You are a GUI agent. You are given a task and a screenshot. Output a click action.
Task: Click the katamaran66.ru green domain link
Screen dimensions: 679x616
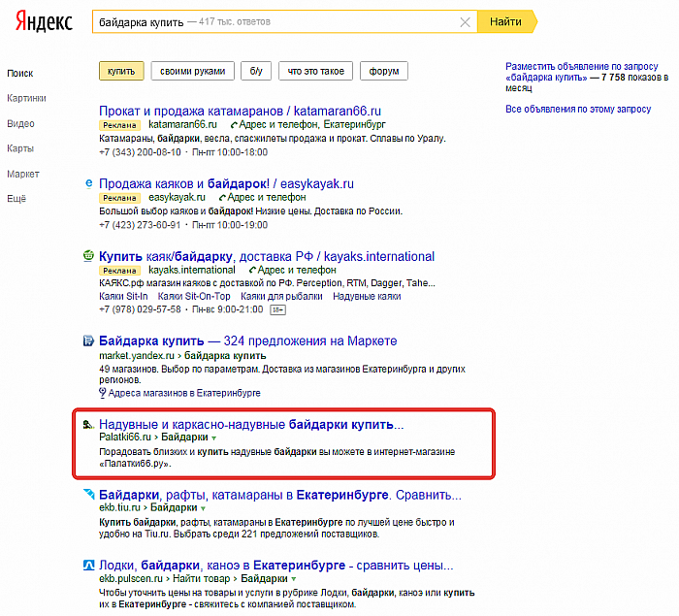coord(182,125)
